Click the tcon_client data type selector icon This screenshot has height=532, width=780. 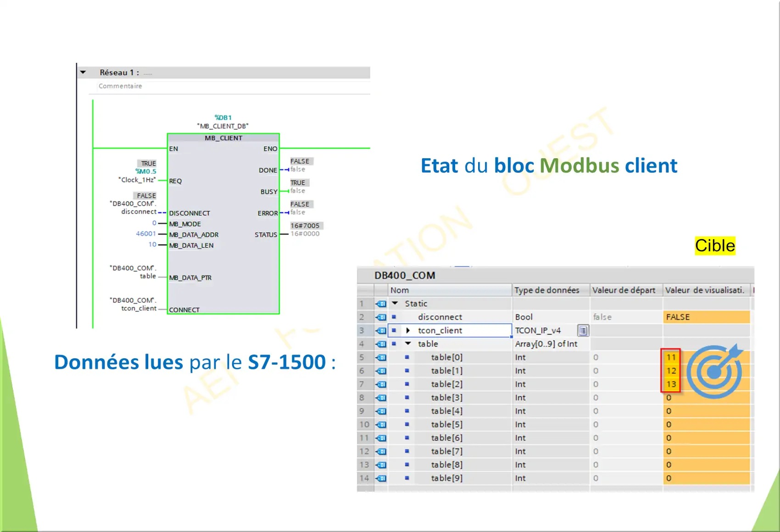click(583, 330)
